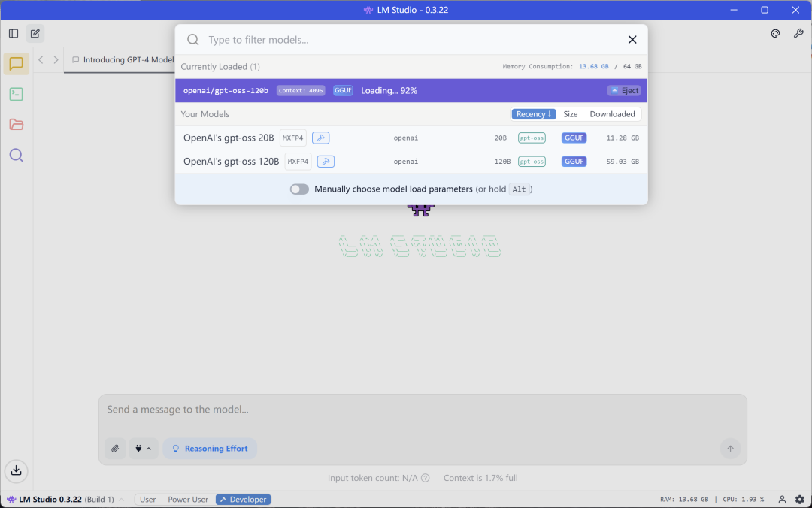Switch to User mode

[147, 500]
